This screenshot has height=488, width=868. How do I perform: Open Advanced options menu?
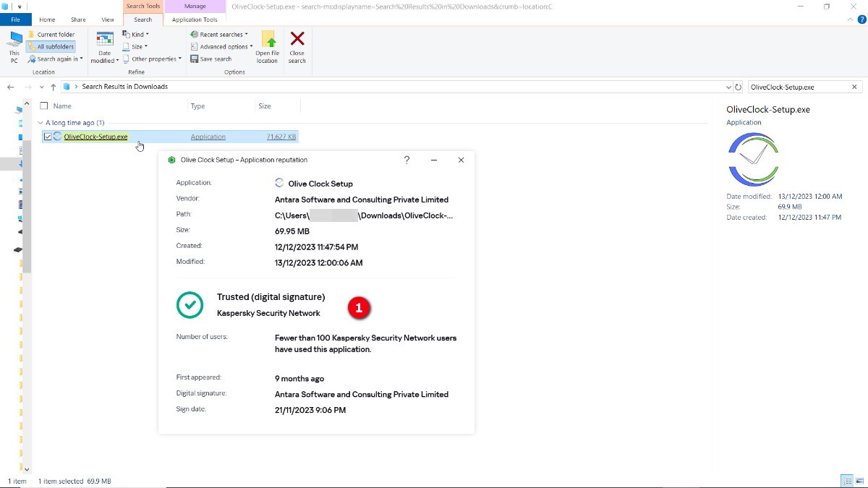[221, 46]
